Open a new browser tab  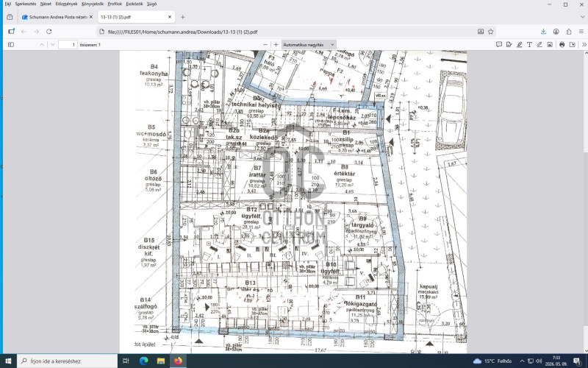(182, 17)
